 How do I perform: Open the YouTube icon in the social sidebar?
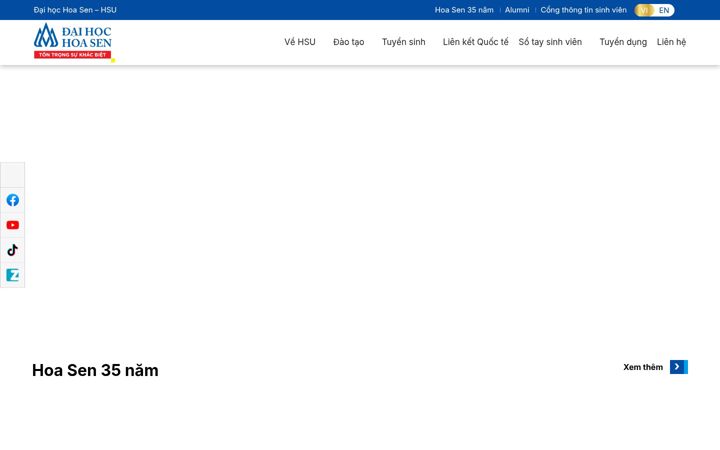[13, 225]
